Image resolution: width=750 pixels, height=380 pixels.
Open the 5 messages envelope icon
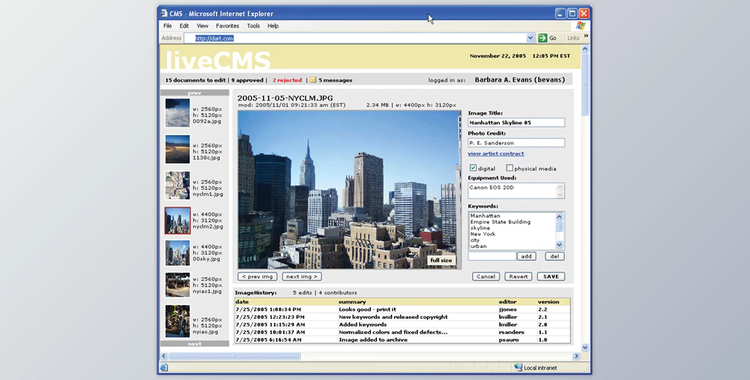tap(313, 80)
